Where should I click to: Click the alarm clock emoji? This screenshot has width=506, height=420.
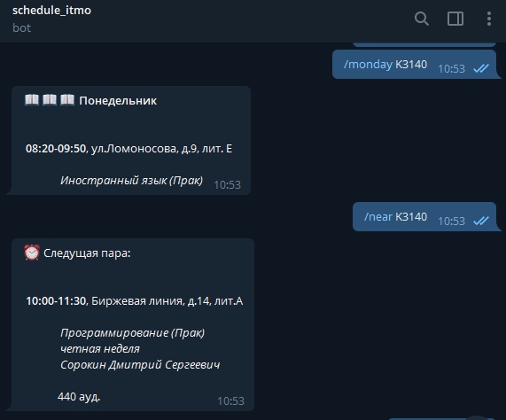[x=32, y=253]
